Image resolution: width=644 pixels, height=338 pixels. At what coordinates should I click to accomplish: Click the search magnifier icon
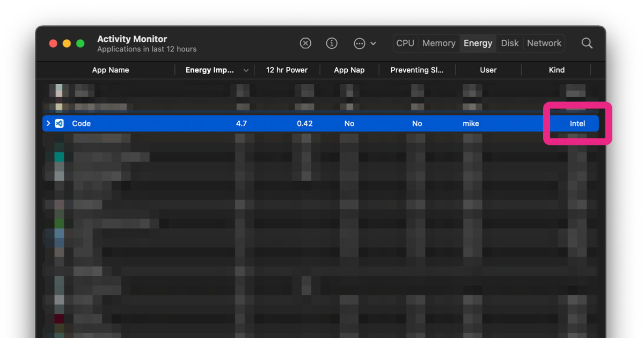(587, 43)
